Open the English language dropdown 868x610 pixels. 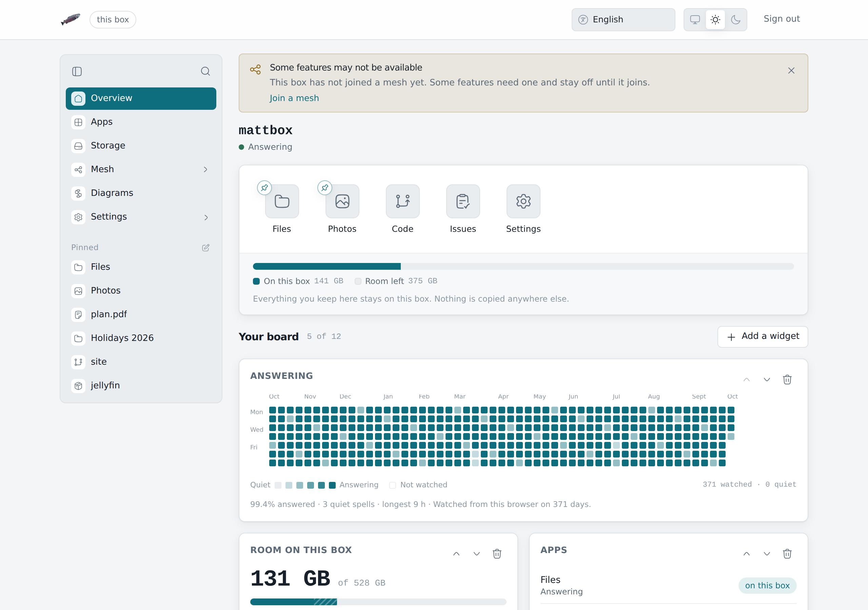623,20
